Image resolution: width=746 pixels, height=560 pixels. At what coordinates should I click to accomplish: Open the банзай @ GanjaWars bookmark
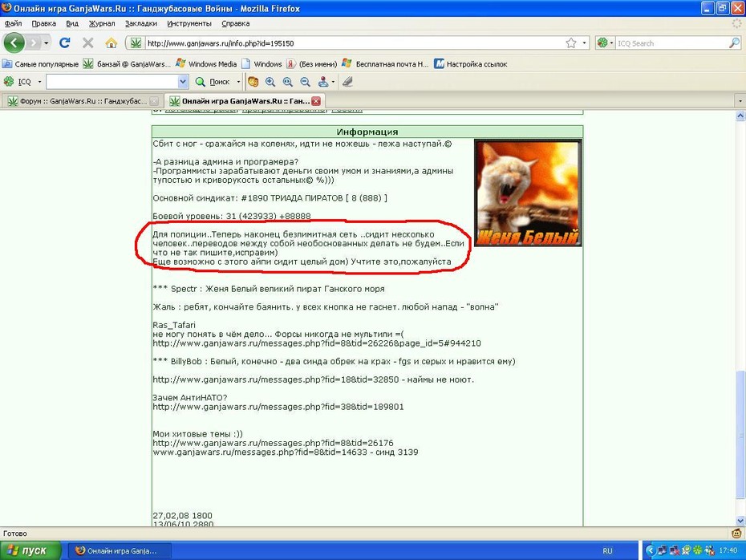tap(127, 63)
